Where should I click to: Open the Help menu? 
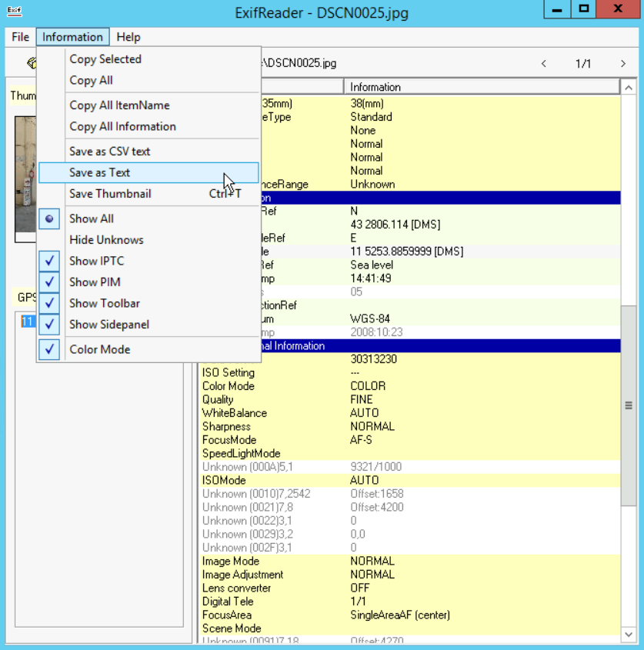[128, 37]
